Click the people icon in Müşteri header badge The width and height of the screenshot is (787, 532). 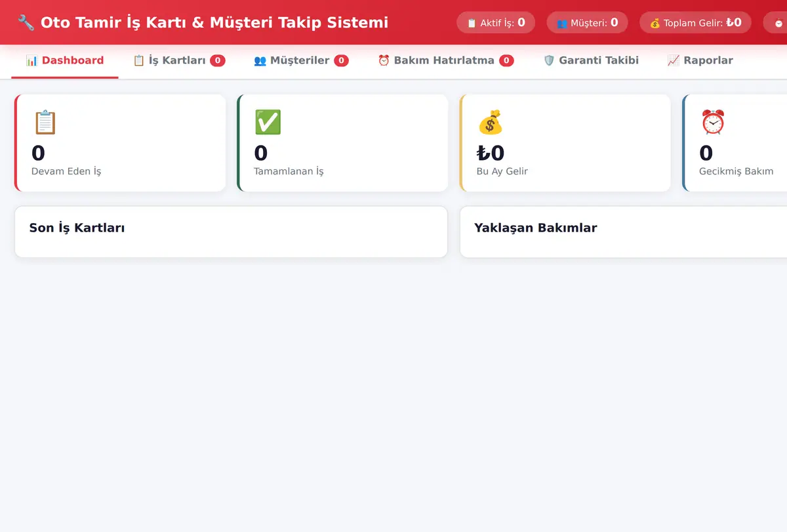(x=562, y=23)
